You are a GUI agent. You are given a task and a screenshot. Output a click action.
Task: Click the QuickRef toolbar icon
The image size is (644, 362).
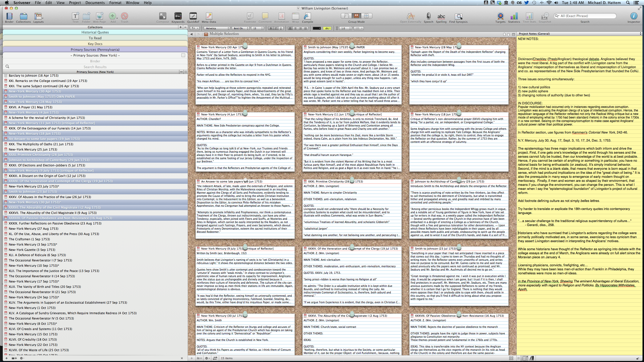[193, 16]
